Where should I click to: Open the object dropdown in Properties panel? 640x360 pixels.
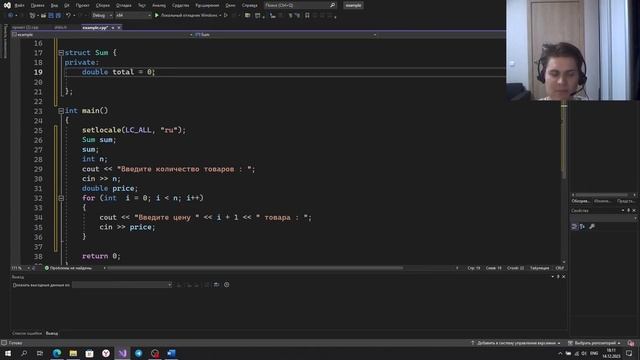pos(603,218)
